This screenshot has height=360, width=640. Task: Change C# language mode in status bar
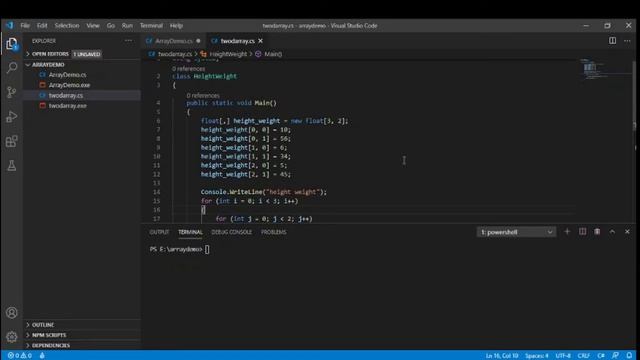point(601,356)
